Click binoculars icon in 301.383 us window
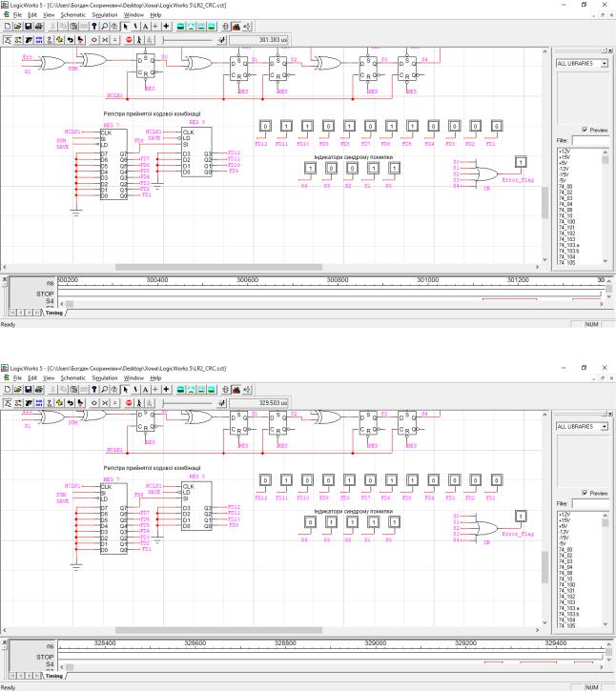The height and width of the screenshot is (691, 616). tap(236, 27)
